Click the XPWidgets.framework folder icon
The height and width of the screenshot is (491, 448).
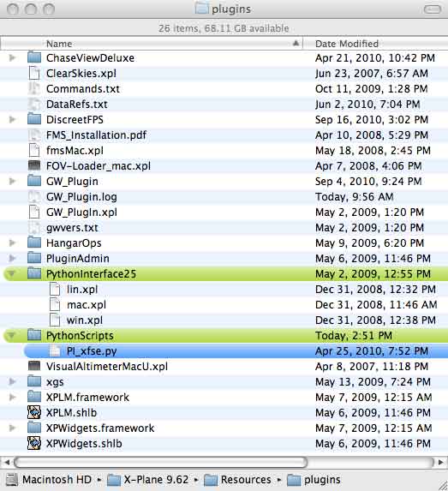pos(34,428)
